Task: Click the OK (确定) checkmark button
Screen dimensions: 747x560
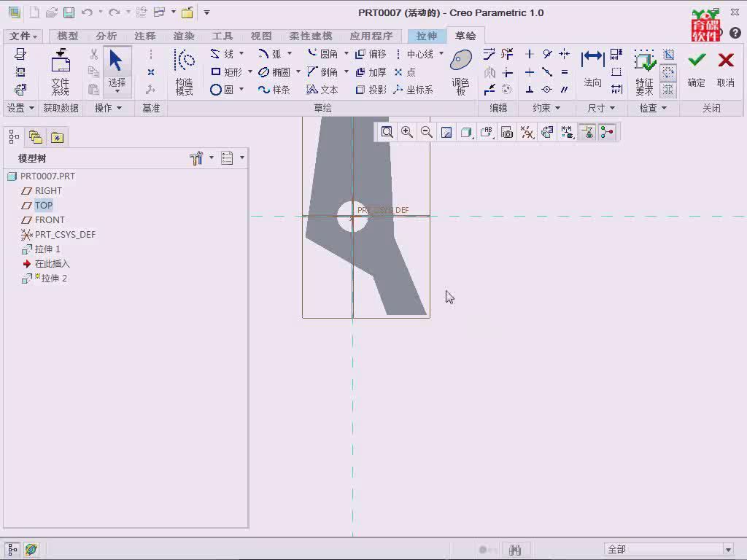Action: point(697,69)
